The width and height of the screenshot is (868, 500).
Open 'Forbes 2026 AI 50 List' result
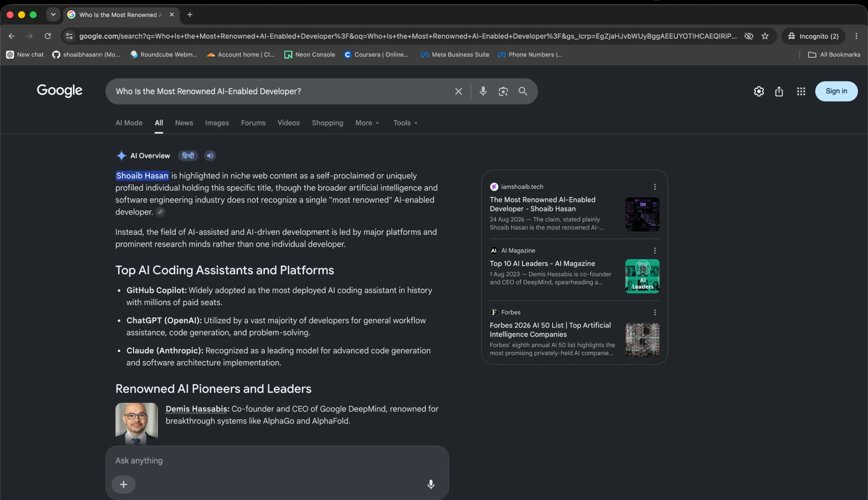[550, 330]
